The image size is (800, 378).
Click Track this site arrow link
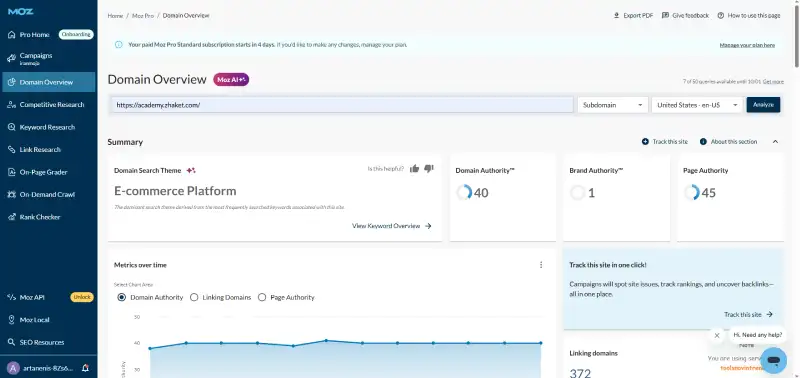[x=748, y=315]
